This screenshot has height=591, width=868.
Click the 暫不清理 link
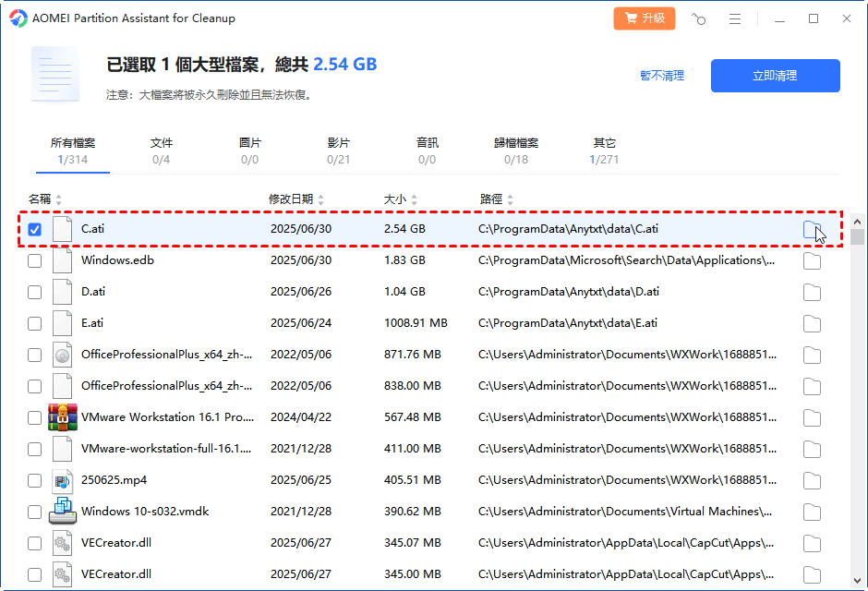(662, 76)
